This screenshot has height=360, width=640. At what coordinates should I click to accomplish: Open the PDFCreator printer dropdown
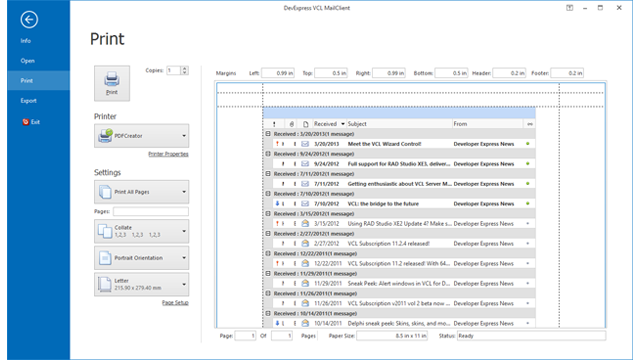tap(142, 136)
